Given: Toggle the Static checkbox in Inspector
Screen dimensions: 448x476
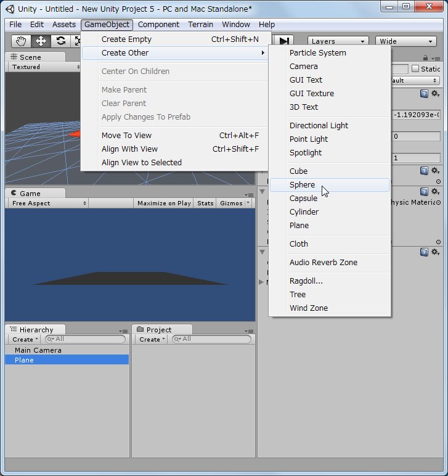Looking at the screenshot, I should 415,69.
